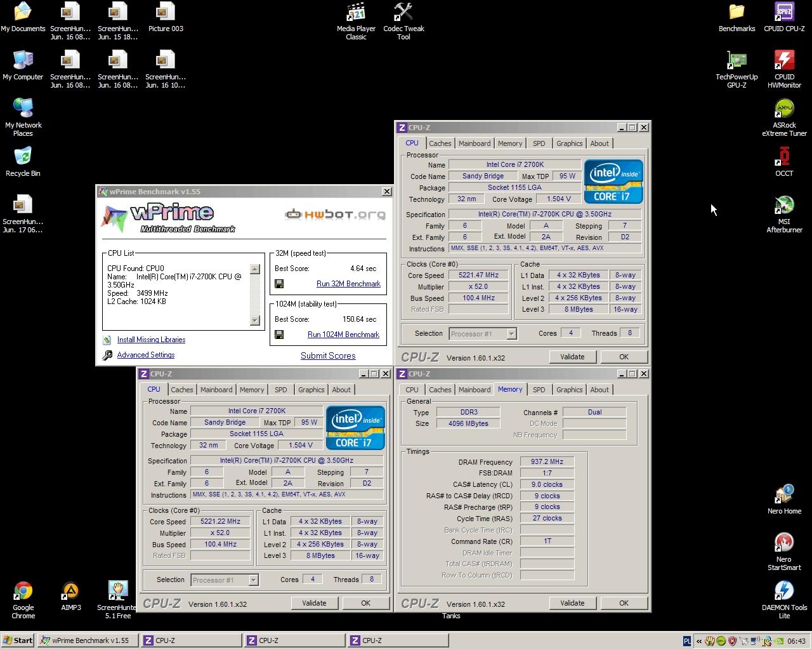Launch ASRock eXtreme Tuner shortcut
The height and width of the screenshot is (650, 812).
(784, 118)
